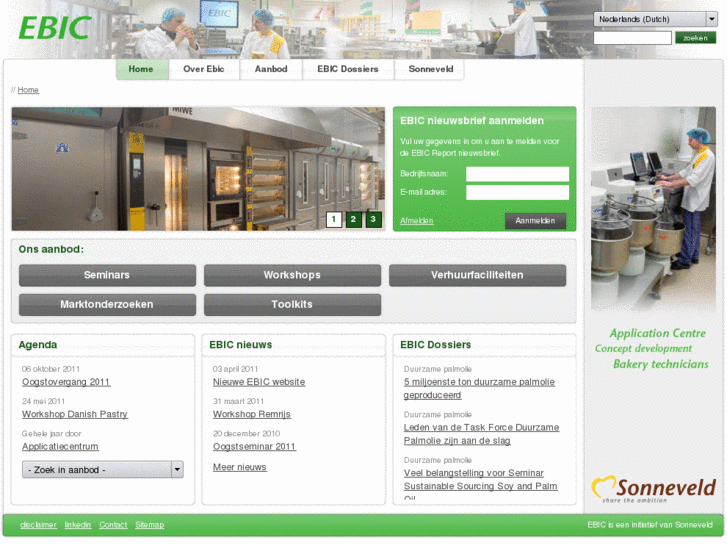Open Oogstovergang 2011 agenda link

click(66, 382)
